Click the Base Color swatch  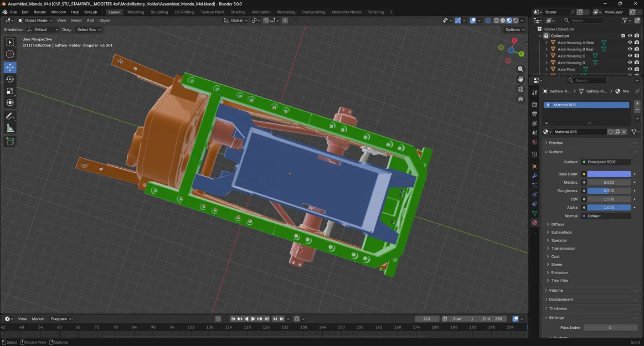point(609,174)
